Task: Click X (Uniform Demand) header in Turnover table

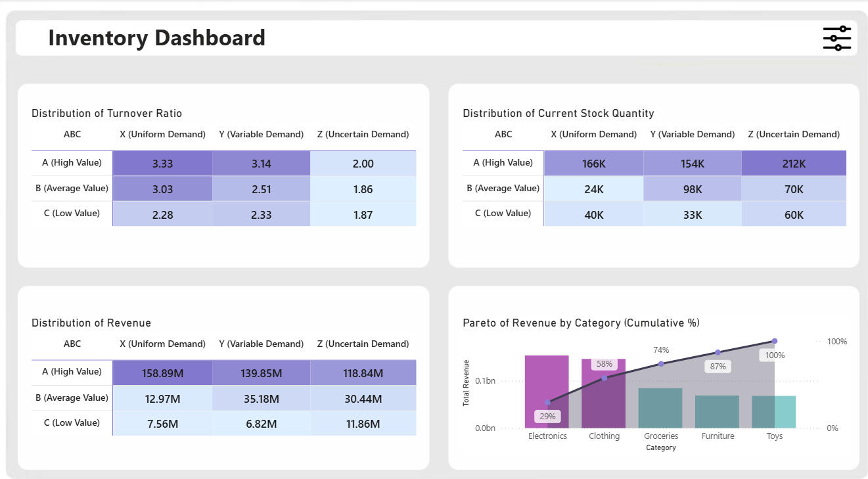Action: (162, 134)
